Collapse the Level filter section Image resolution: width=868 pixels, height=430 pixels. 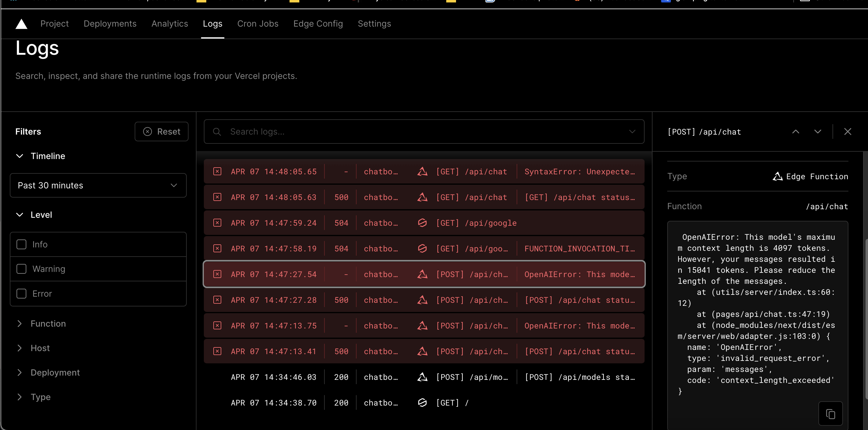(x=20, y=214)
